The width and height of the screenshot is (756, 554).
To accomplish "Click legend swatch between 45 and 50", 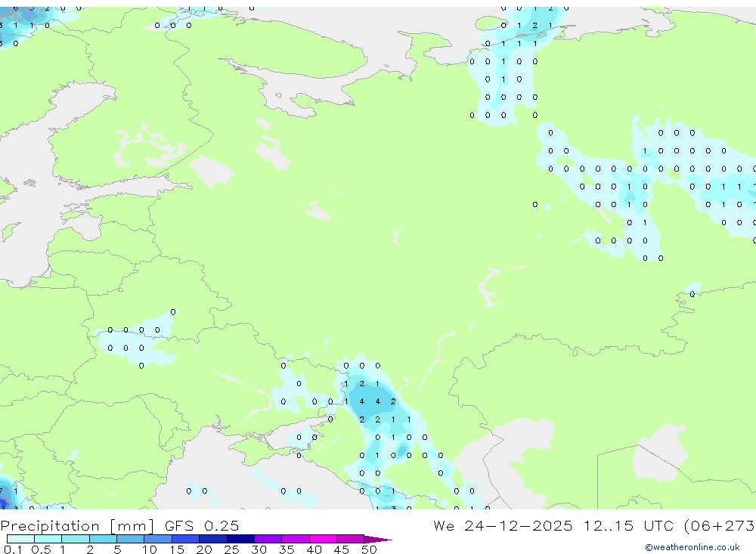I will tap(351, 539).
